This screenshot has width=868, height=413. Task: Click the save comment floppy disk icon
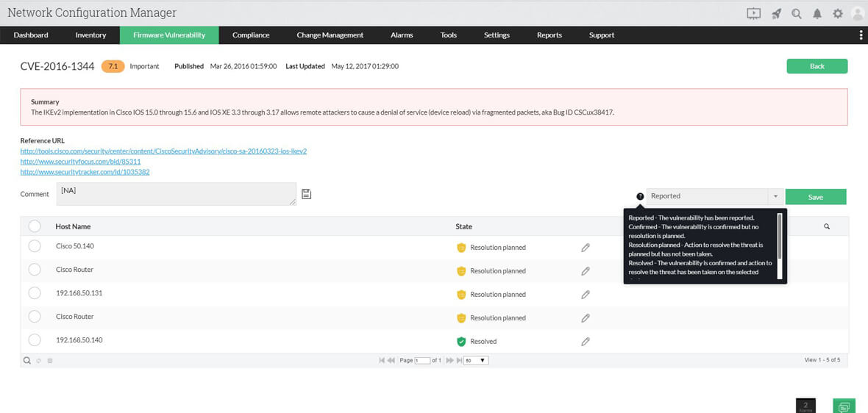pos(307,194)
